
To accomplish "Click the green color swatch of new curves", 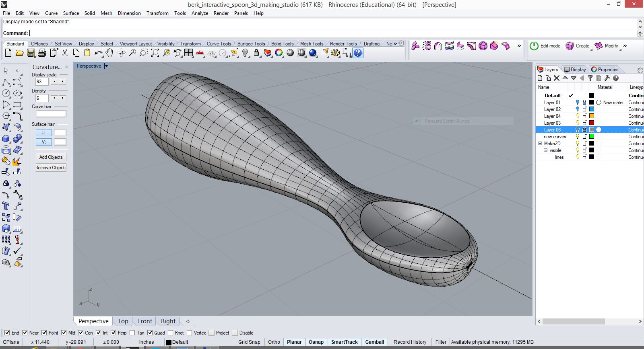I will coord(592,137).
